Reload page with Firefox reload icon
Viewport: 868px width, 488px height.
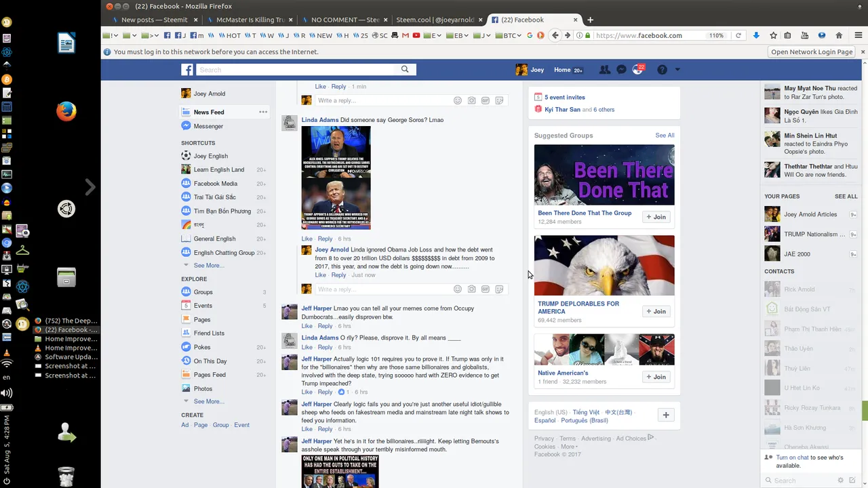tap(738, 35)
